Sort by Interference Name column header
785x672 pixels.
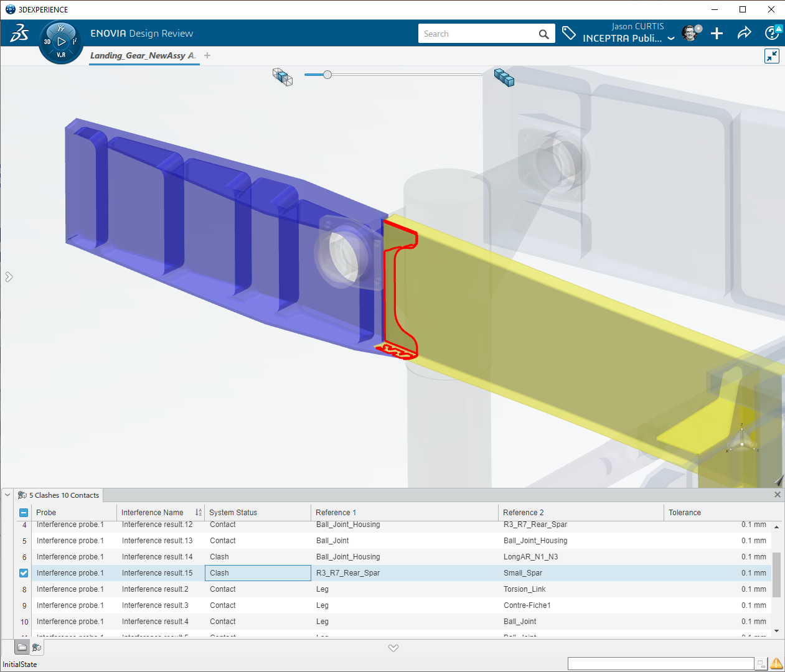tap(153, 513)
